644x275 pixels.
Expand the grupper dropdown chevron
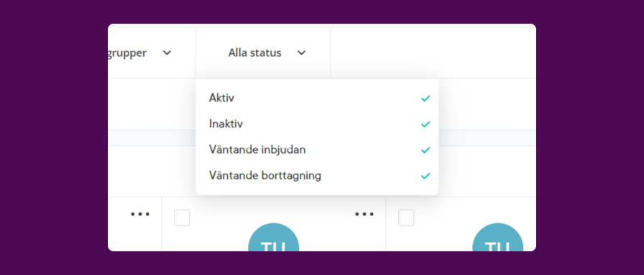tap(167, 53)
